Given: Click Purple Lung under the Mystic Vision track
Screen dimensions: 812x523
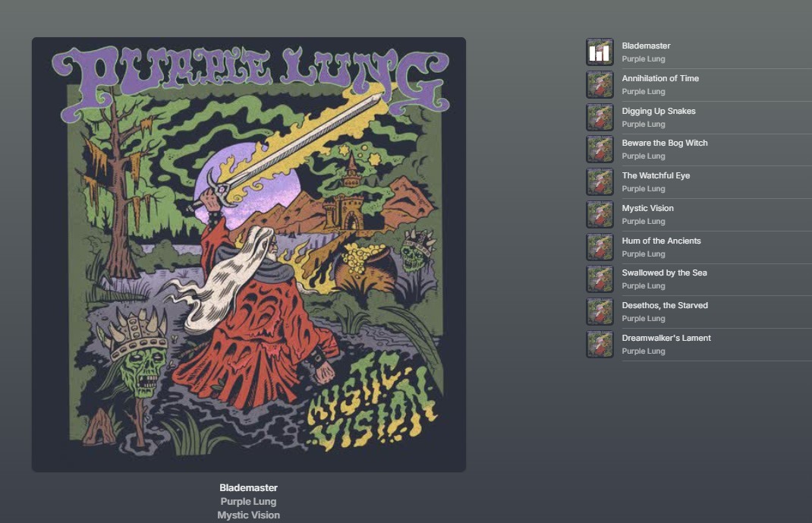Looking at the screenshot, I should coord(644,222).
